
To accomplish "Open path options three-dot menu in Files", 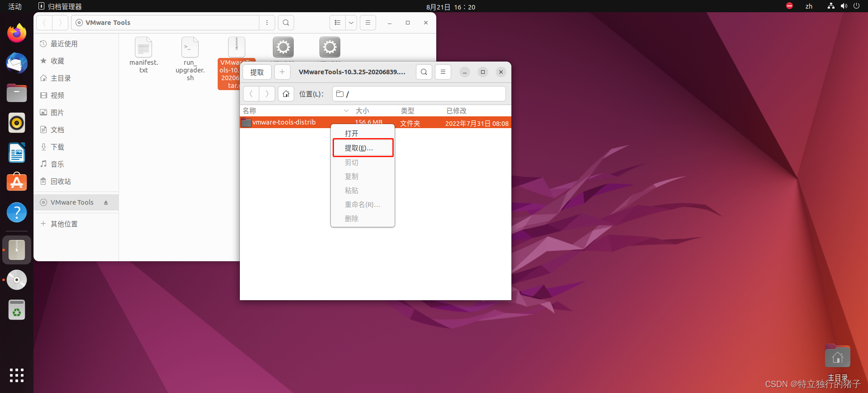I will click(x=267, y=23).
